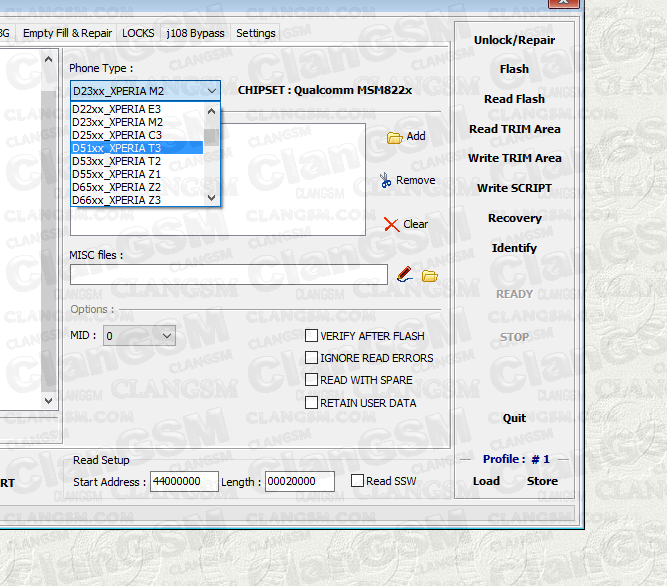667x586 pixels.
Task: Close the window with red X button
Action: (x=564, y=3)
